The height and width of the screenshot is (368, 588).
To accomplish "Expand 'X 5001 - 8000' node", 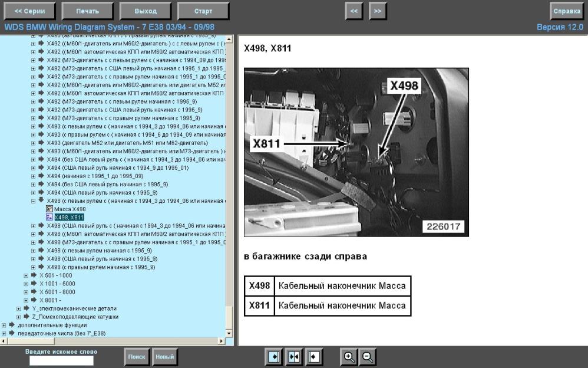I will click(26, 292).
